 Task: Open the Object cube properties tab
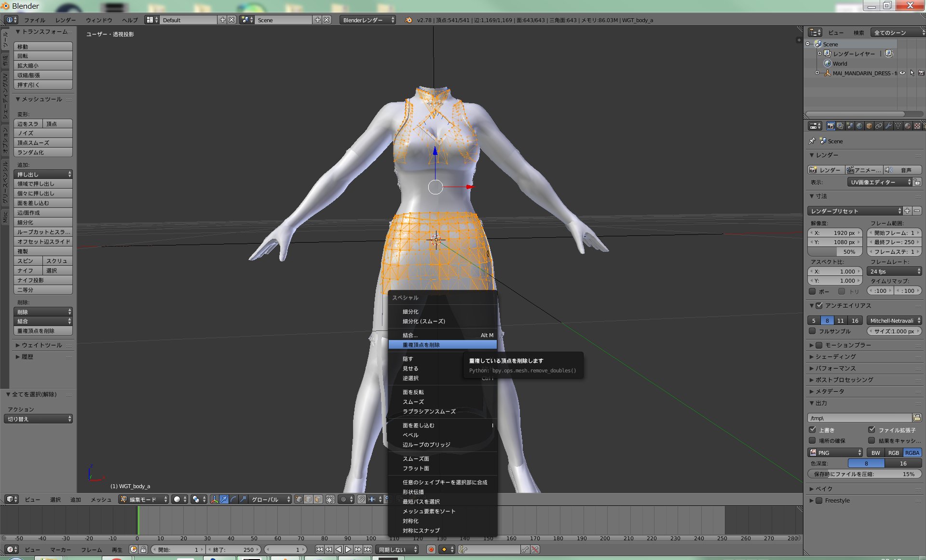[x=869, y=126]
